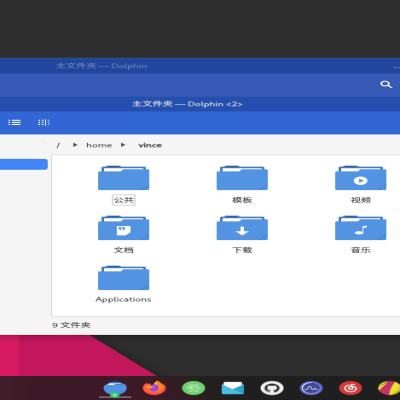Navigate to home in the breadcrumb

point(99,145)
